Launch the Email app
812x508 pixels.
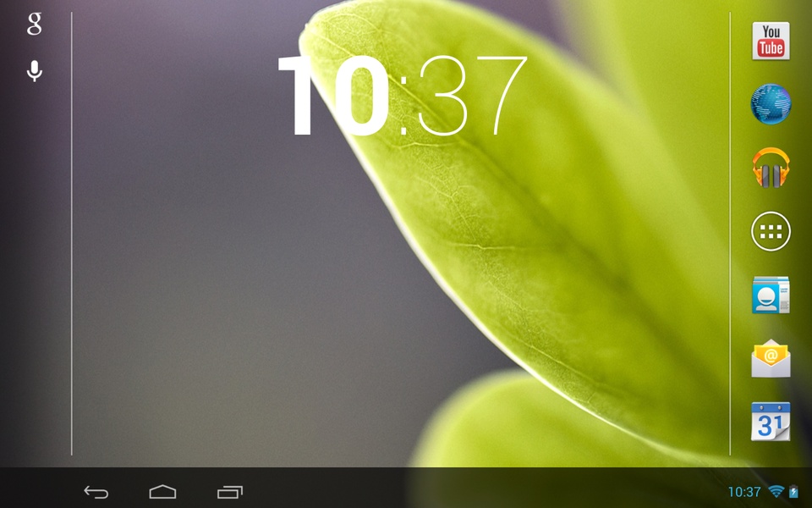(x=771, y=358)
